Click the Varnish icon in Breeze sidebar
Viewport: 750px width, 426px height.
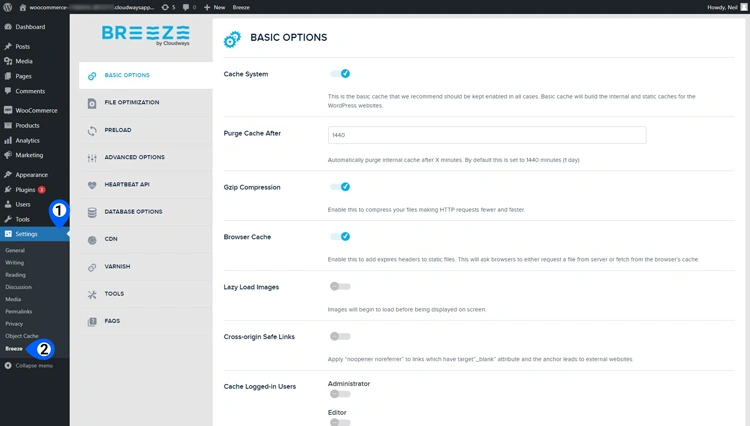(92, 267)
